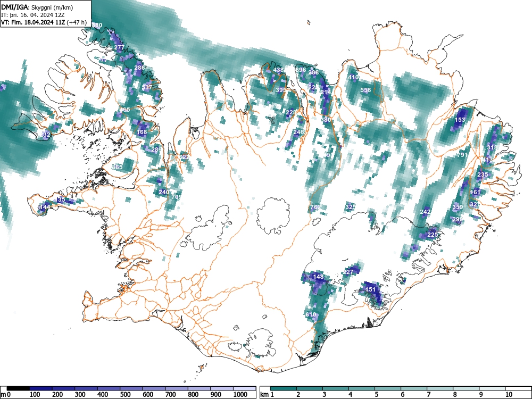Click the visibility value 696 on the map

(301, 70)
